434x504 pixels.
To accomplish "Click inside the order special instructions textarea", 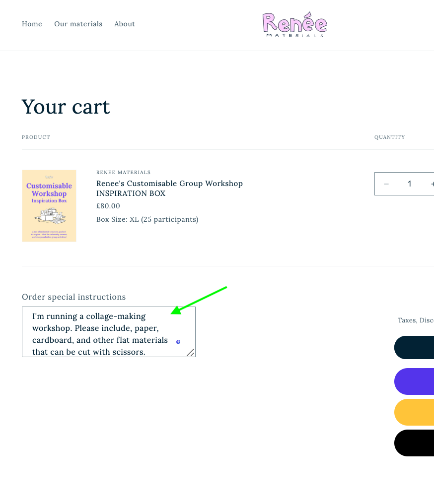I will [99, 331].
